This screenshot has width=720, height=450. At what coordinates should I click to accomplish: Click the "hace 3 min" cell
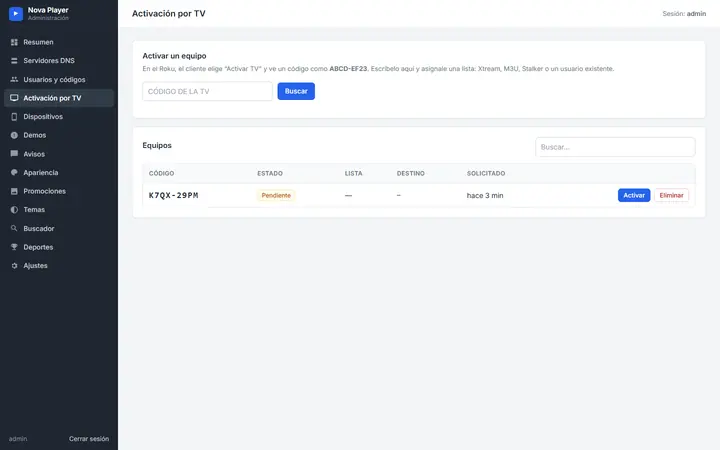[485, 195]
